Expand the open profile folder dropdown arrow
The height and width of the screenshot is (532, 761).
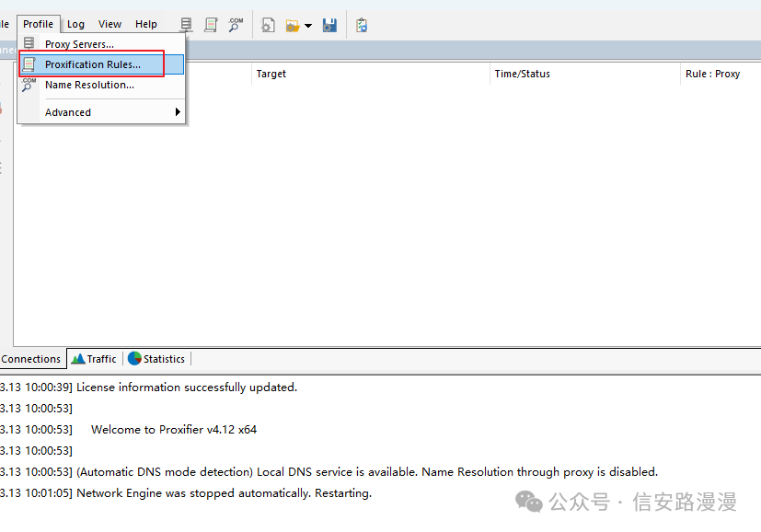pos(308,26)
